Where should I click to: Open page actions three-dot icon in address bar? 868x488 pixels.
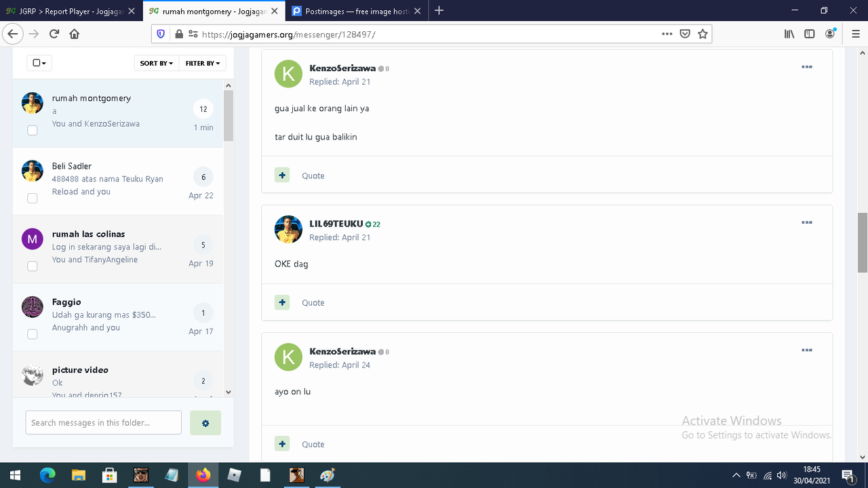pyautogui.click(x=667, y=34)
